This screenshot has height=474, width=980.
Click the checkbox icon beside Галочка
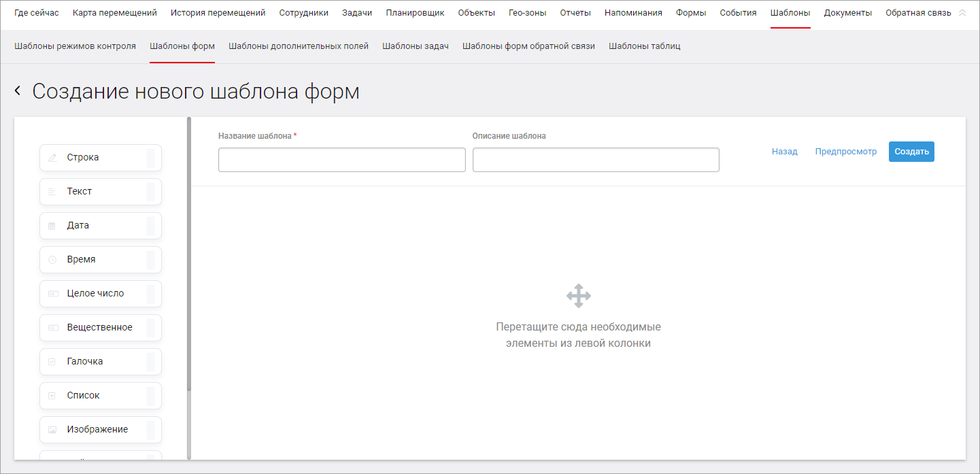point(52,362)
